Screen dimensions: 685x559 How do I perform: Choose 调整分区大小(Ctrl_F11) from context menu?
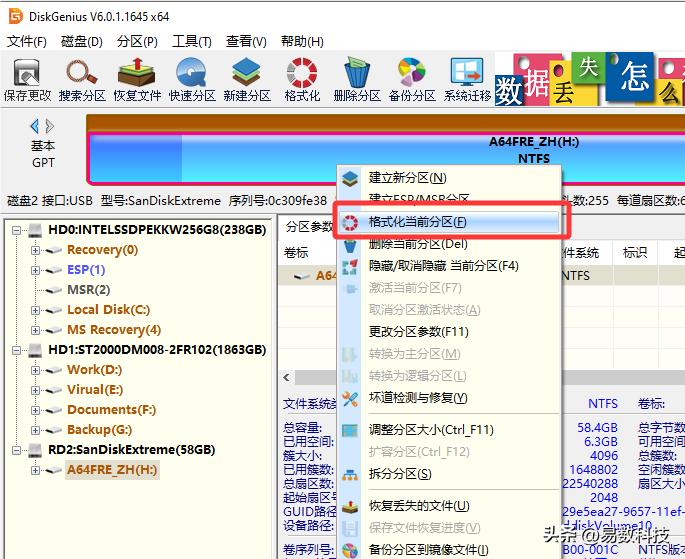pyautogui.click(x=449, y=430)
